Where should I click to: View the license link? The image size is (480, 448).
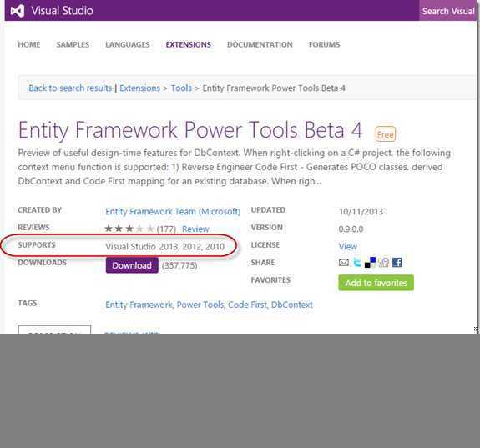coord(348,246)
